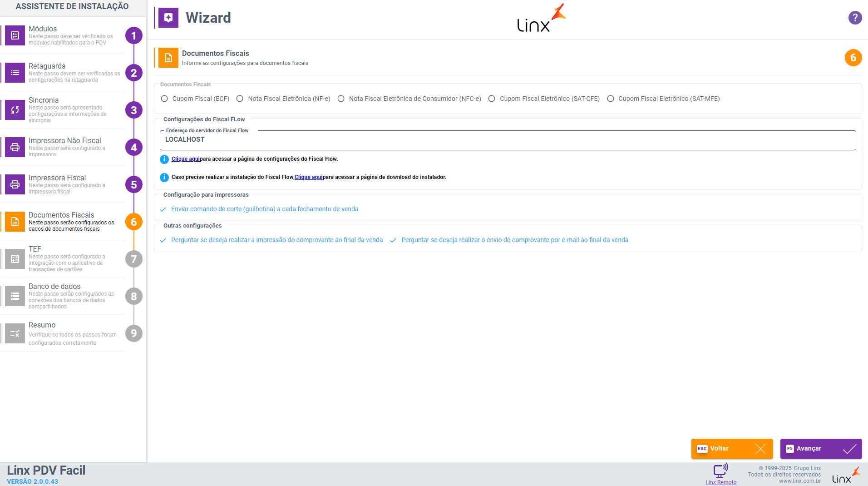Click the orange step 6 badge in header
This screenshot has width=868, height=486.
coord(853,58)
